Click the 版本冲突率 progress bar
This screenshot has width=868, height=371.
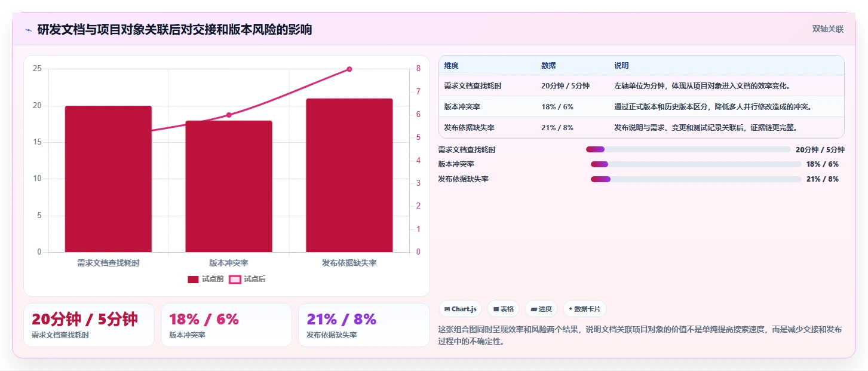pos(696,164)
